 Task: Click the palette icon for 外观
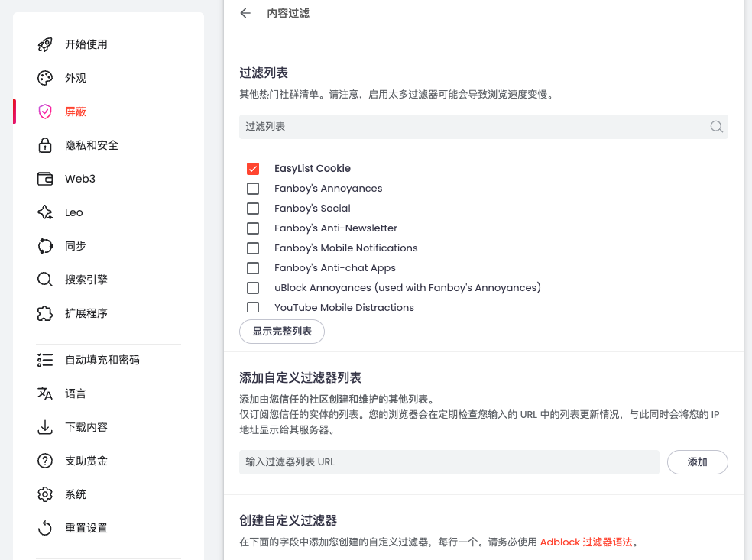[x=45, y=78]
